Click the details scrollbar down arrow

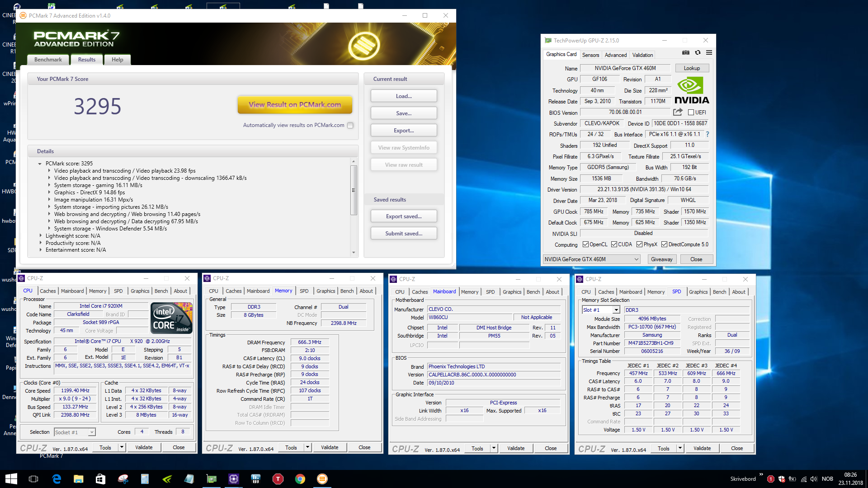354,253
